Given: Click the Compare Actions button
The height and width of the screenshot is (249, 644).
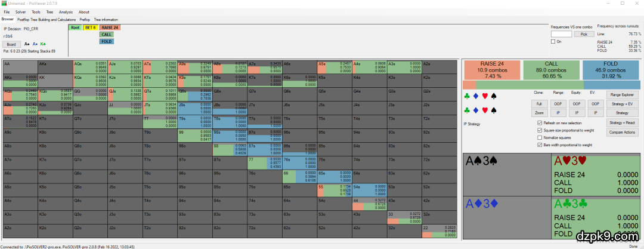Looking at the screenshot, I should [x=622, y=131].
